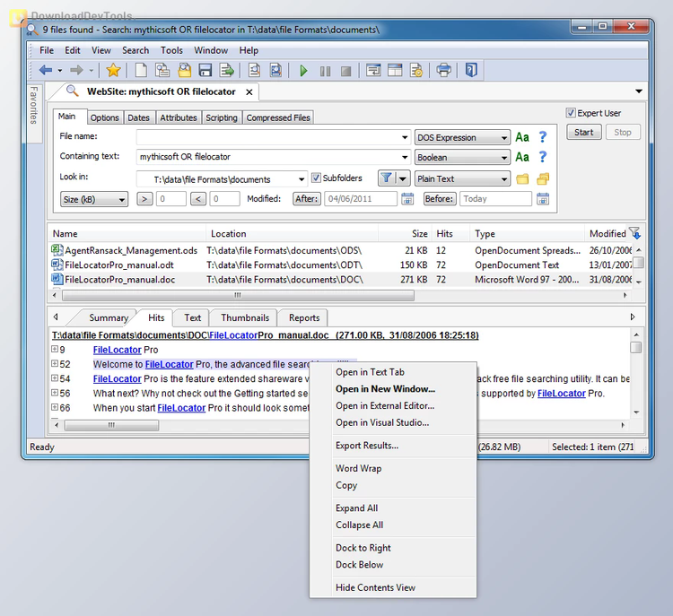Open the calendar picker for After date
Viewport: 673px width, 616px height.
pyautogui.click(x=407, y=199)
